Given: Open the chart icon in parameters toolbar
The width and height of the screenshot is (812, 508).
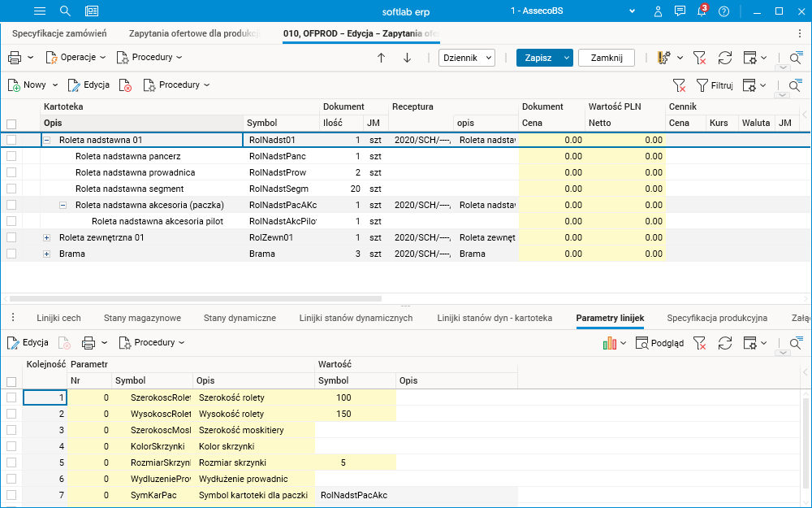Looking at the screenshot, I should [x=609, y=343].
